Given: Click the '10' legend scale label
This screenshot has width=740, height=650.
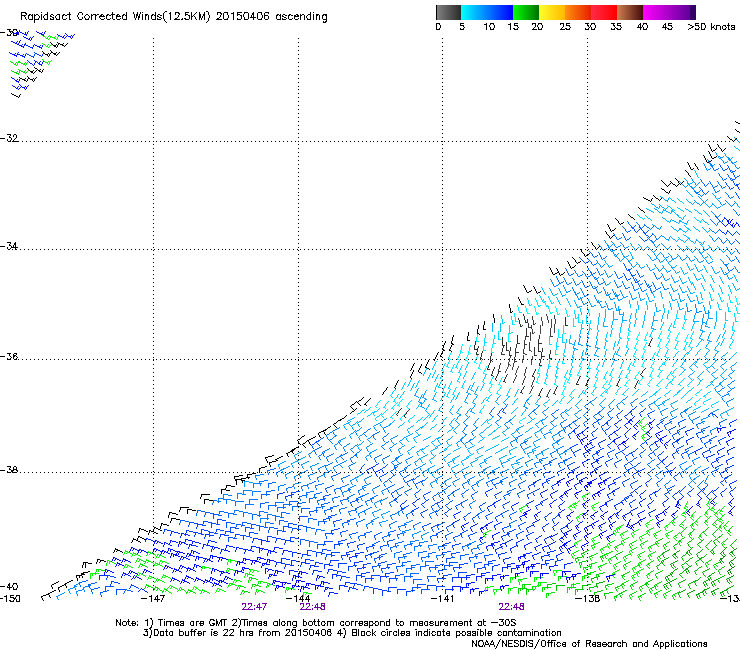Looking at the screenshot, I should [x=489, y=27].
